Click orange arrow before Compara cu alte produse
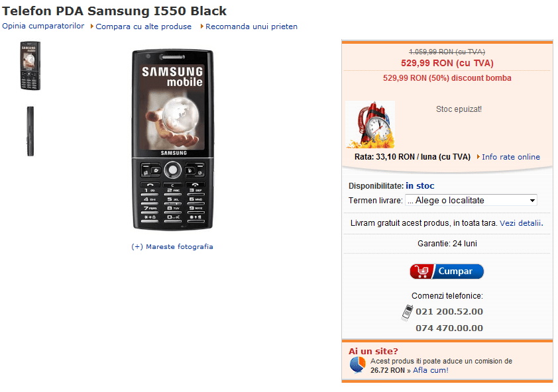 click(x=92, y=26)
